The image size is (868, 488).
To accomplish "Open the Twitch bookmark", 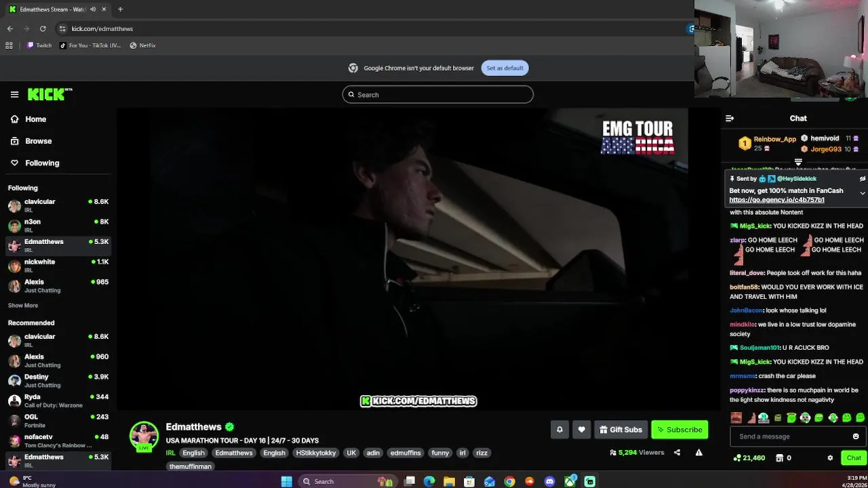I will coord(39,45).
